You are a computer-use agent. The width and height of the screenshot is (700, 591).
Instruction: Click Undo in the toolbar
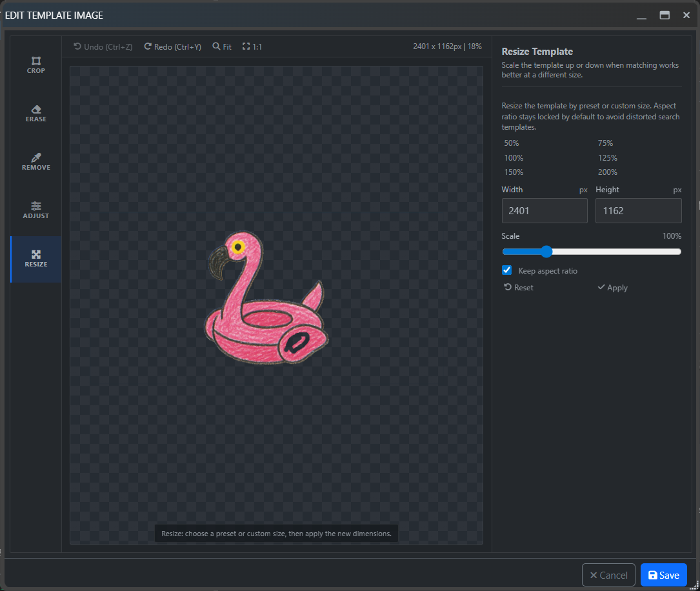pyautogui.click(x=103, y=46)
